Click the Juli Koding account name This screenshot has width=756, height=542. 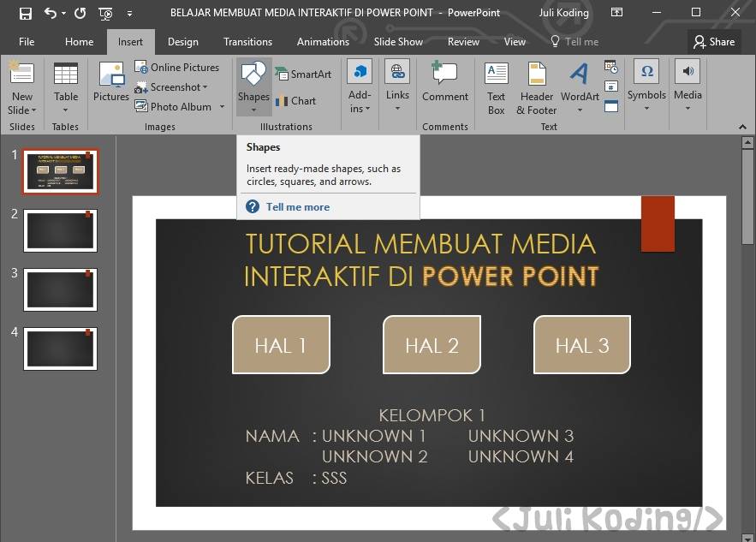(563, 13)
